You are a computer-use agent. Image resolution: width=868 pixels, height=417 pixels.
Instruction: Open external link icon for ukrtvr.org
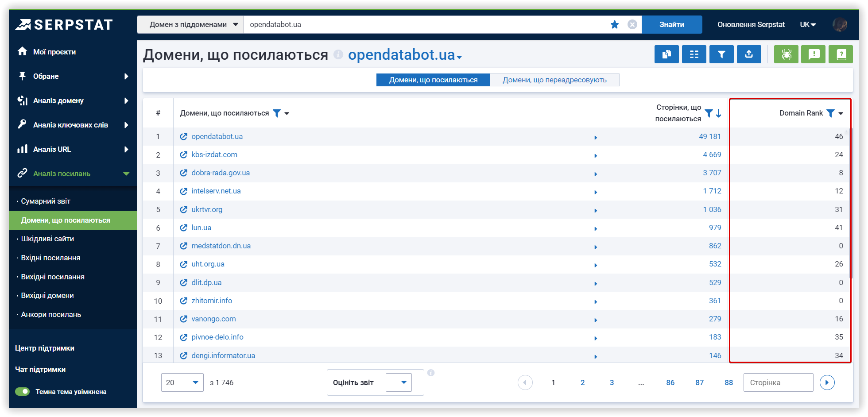pos(184,210)
